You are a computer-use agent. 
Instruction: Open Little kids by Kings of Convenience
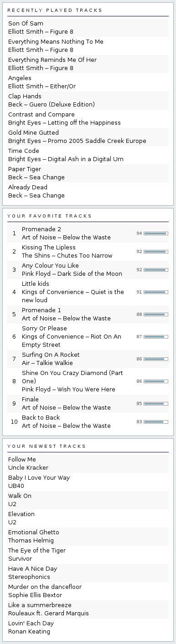tap(36, 284)
